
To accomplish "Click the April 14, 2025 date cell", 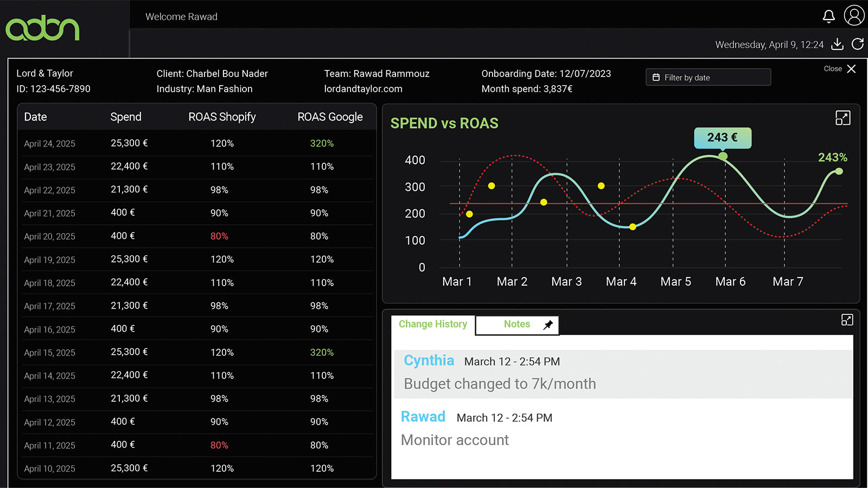I will pyautogui.click(x=49, y=376).
